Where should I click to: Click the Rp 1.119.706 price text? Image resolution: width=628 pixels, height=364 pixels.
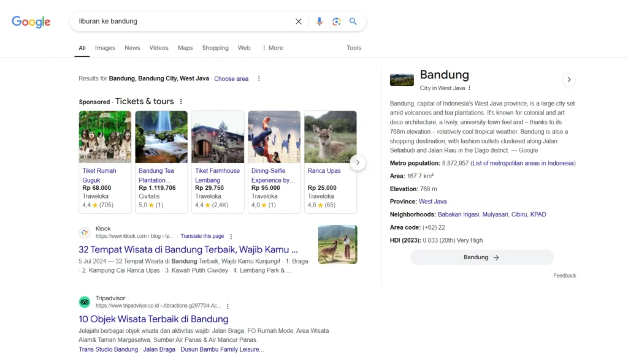coord(157,188)
